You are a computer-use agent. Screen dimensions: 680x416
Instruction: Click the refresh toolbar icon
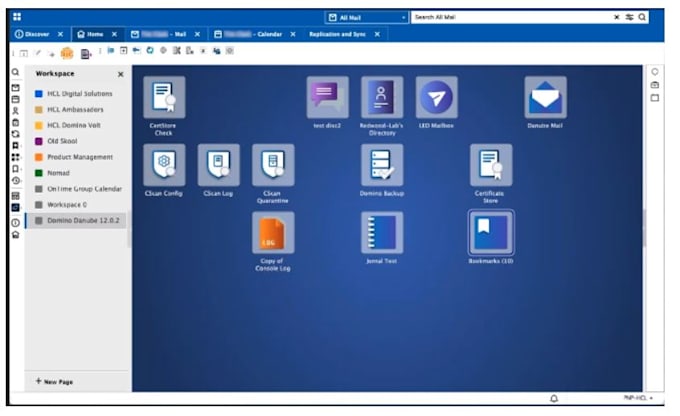click(150, 51)
